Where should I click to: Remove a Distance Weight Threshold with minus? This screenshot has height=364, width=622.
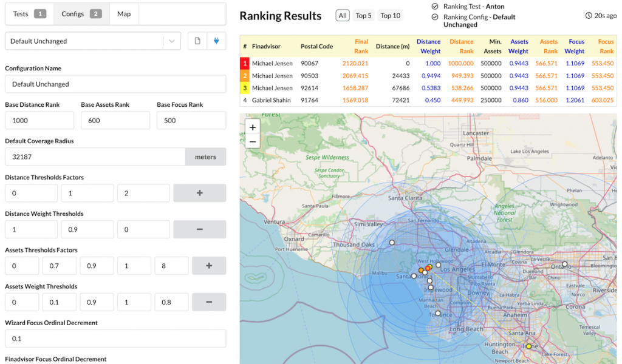point(199,229)
